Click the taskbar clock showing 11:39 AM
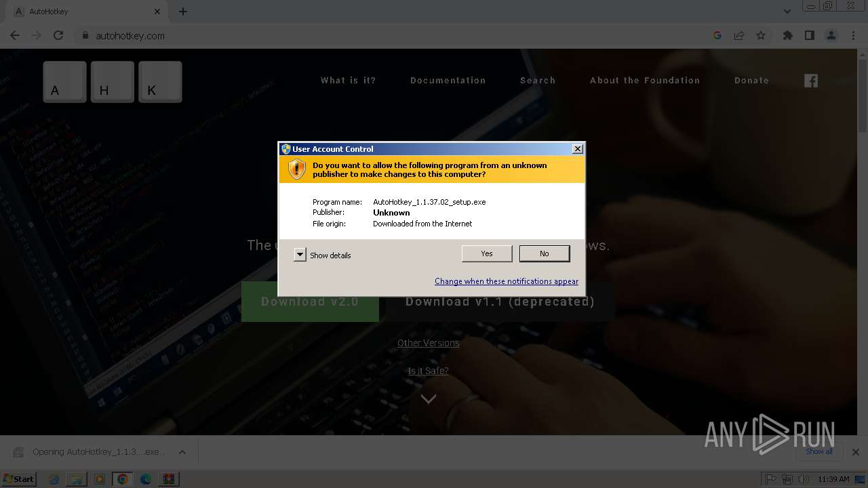868x488 pixels. click(833, 479)
